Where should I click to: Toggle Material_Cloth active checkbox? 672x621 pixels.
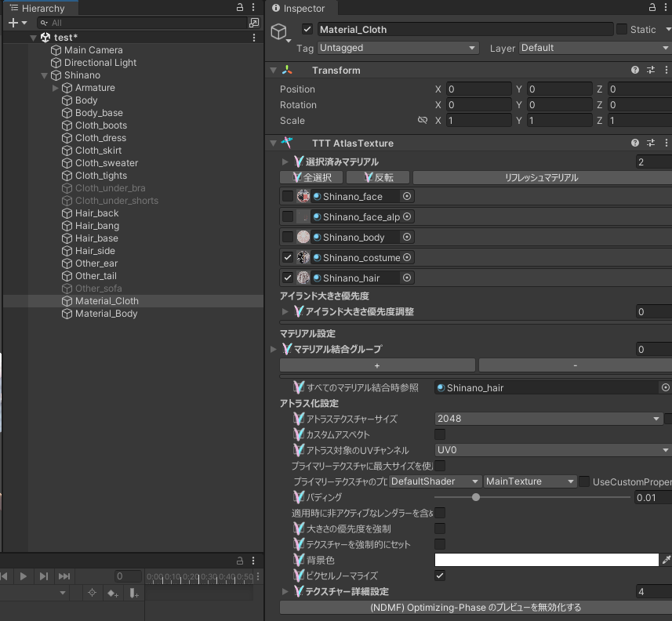pyautogui.click(x=307, y=29)
